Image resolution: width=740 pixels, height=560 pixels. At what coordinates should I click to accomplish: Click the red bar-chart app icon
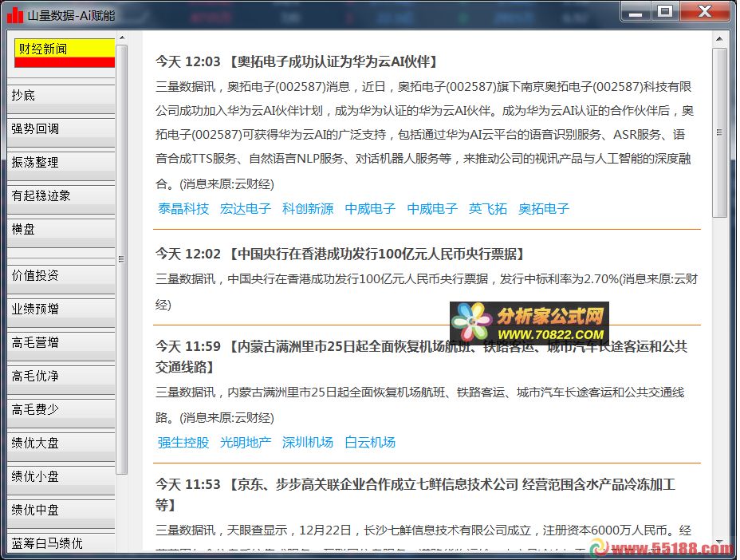click(15, 15)
